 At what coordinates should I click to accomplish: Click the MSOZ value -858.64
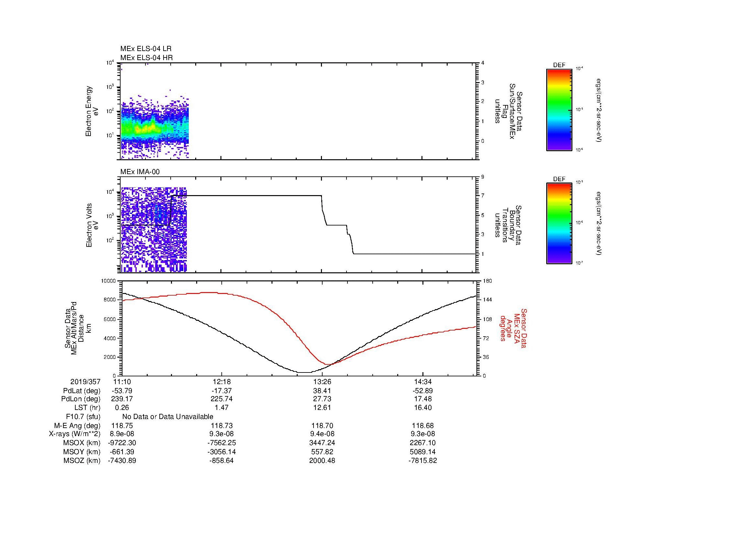click(x=222, y=461)
